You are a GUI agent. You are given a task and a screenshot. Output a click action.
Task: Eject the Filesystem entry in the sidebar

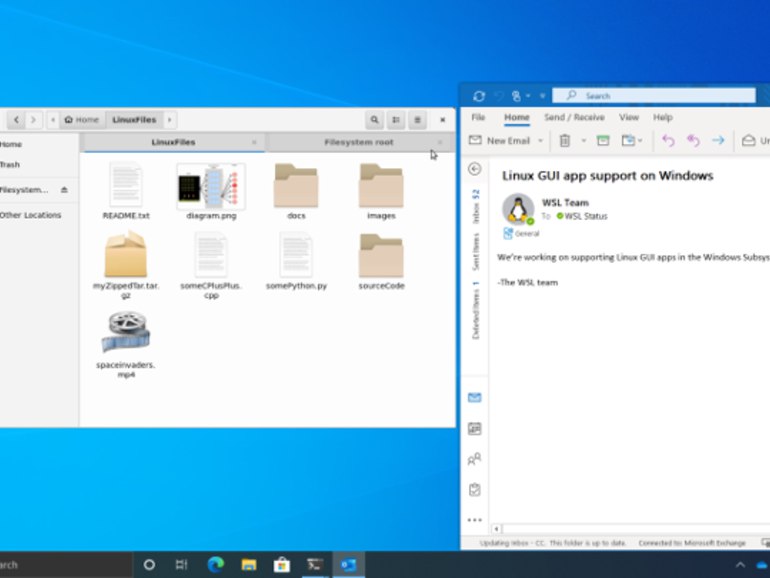pos(64,190)
